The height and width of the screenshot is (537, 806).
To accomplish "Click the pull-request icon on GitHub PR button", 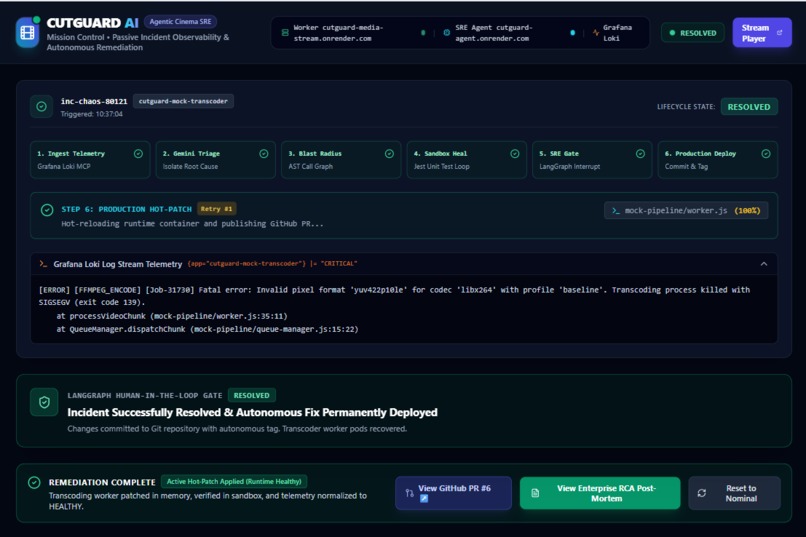I will coord(410,493).
